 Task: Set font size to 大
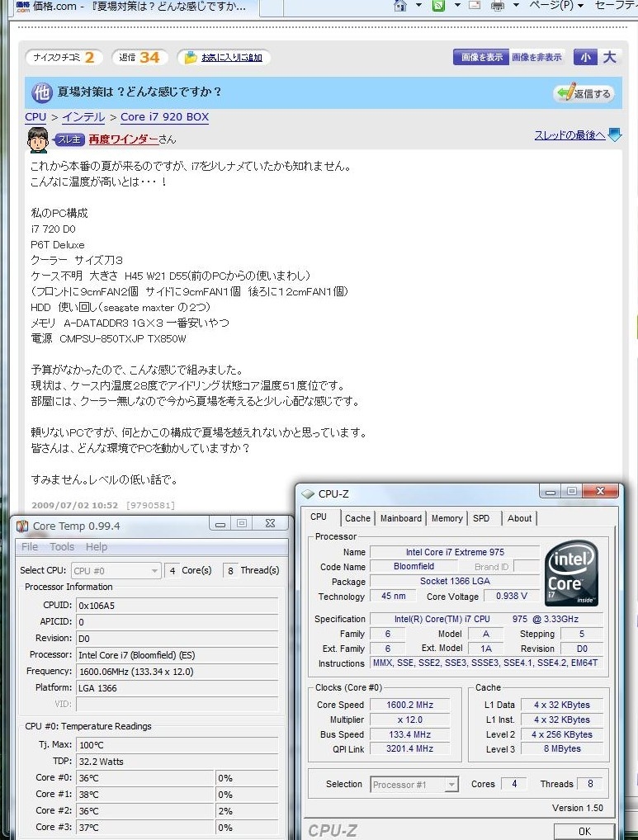point(610,57)
